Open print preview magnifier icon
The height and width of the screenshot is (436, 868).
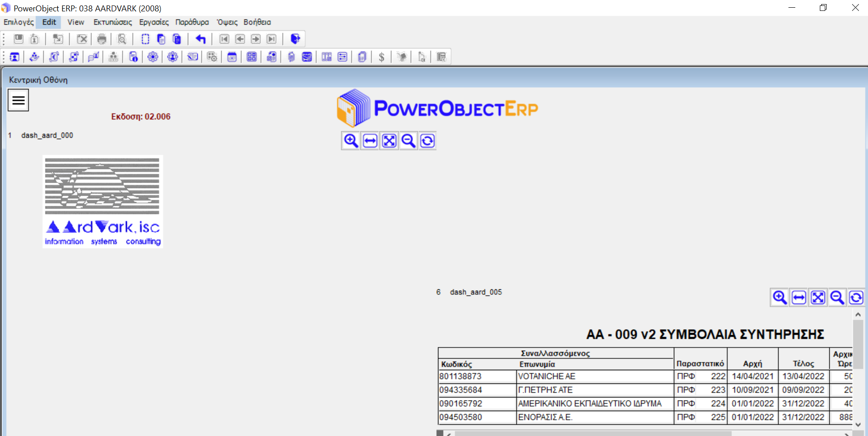pos(122,39)
